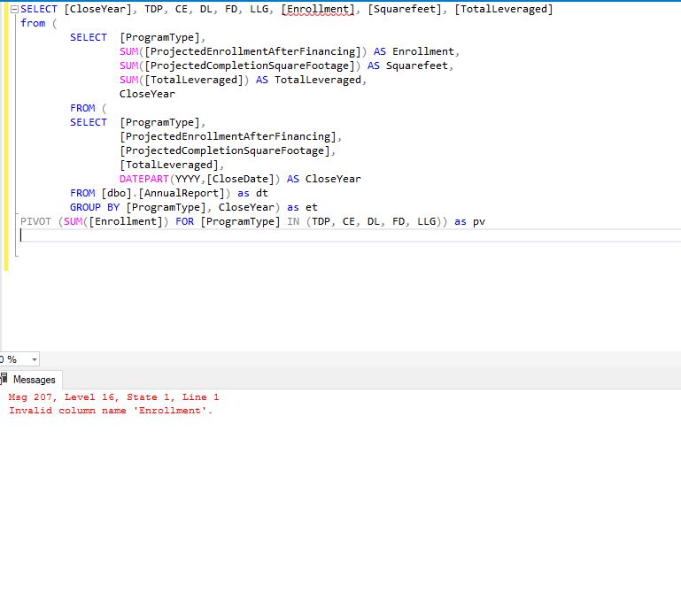This screenshot has height=616, width=681.
Task: Click the 'Msg 207, Level 16' error line
Action: tap(113, 397)
